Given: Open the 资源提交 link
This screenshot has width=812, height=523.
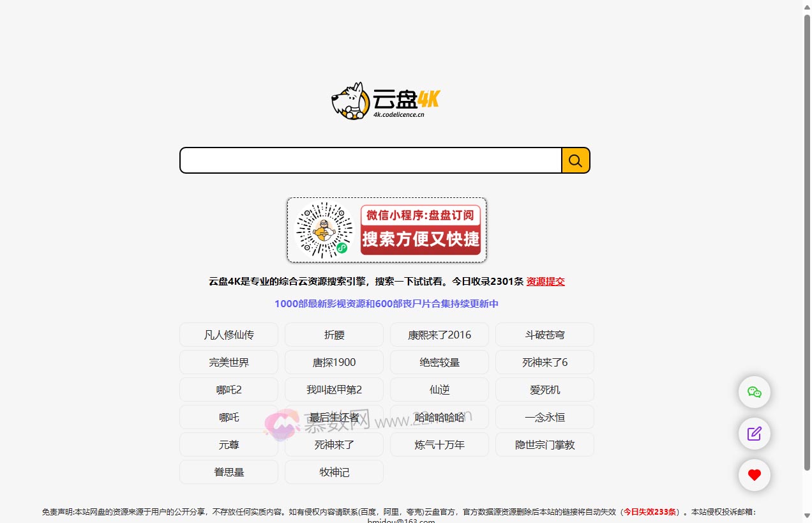Looking at the screenshot, I should coord(545,281).
